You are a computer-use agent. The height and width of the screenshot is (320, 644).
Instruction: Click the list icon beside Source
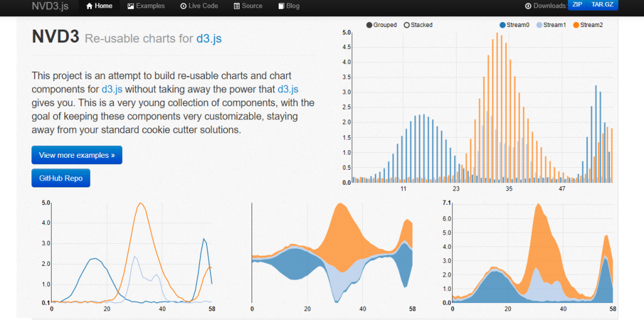point(236,6)
